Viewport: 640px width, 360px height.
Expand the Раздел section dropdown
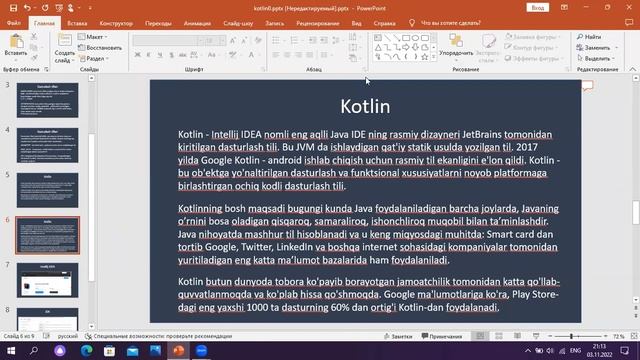point(94,58)
